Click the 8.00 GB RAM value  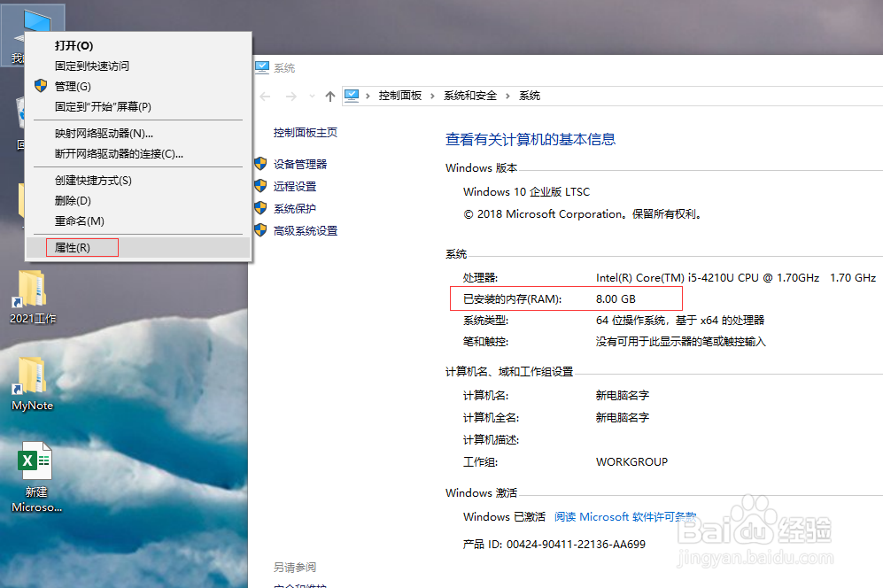pyautogui.click(x=616, y=299)
